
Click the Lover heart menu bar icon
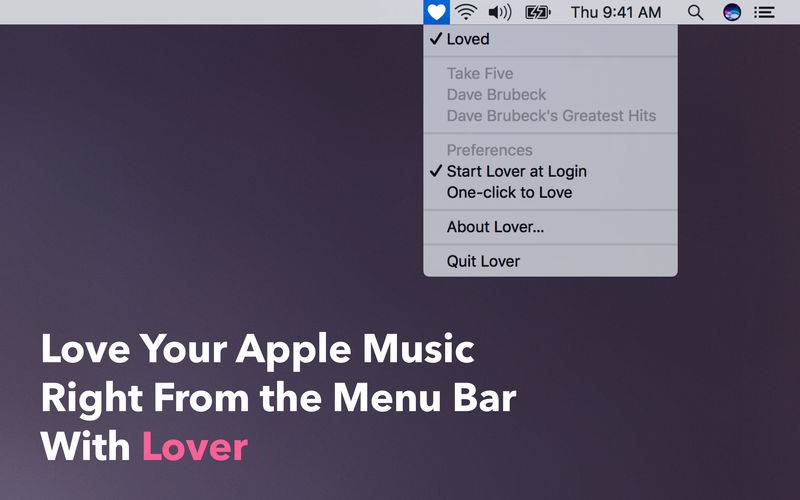pyautogui.click(x=436, y=12)
